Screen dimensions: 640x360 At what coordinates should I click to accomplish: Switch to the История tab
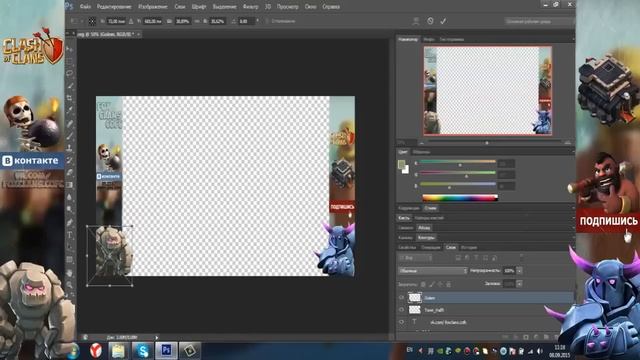point(469,247)
